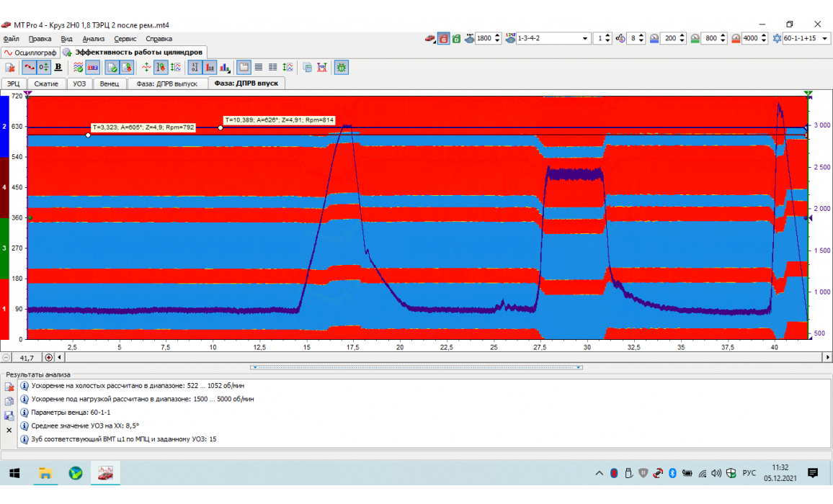The width and height of the screenshot is (833, 504).
Task: Clear analysis results with the red X document icon
Action: click(10, 387)
